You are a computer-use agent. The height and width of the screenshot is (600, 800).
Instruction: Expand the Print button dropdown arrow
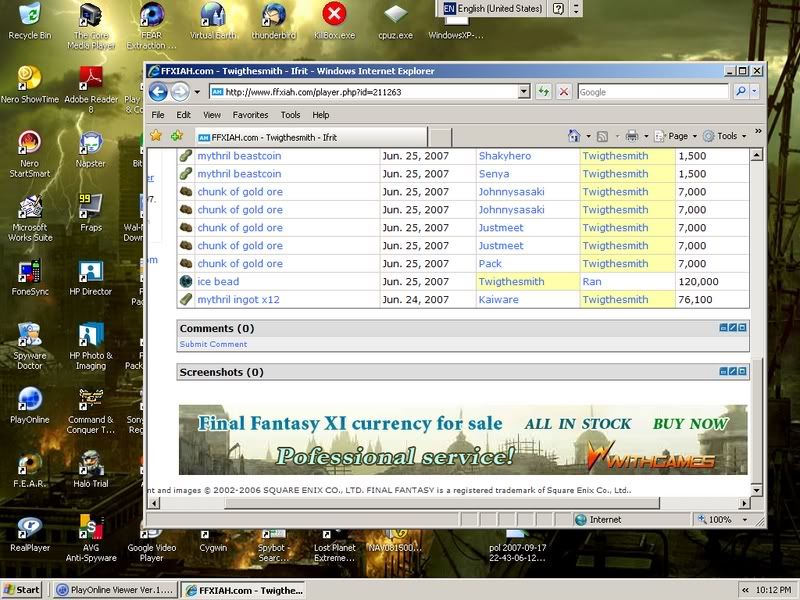646,136
